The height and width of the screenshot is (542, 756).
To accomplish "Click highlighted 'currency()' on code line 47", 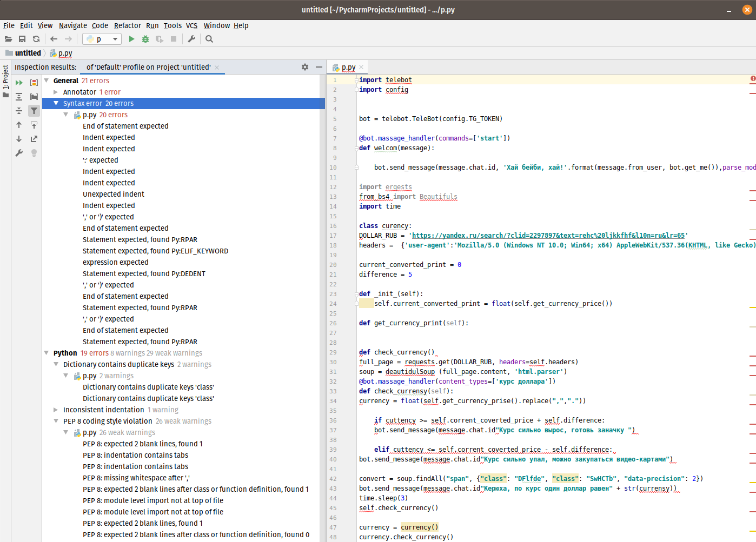I will point(420,527).
